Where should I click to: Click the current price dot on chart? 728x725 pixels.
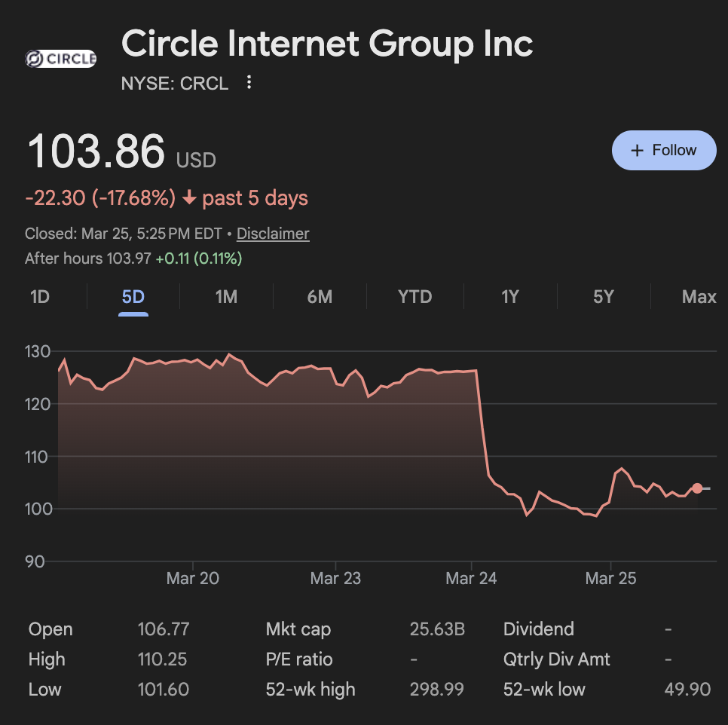(x=697, y=488)
